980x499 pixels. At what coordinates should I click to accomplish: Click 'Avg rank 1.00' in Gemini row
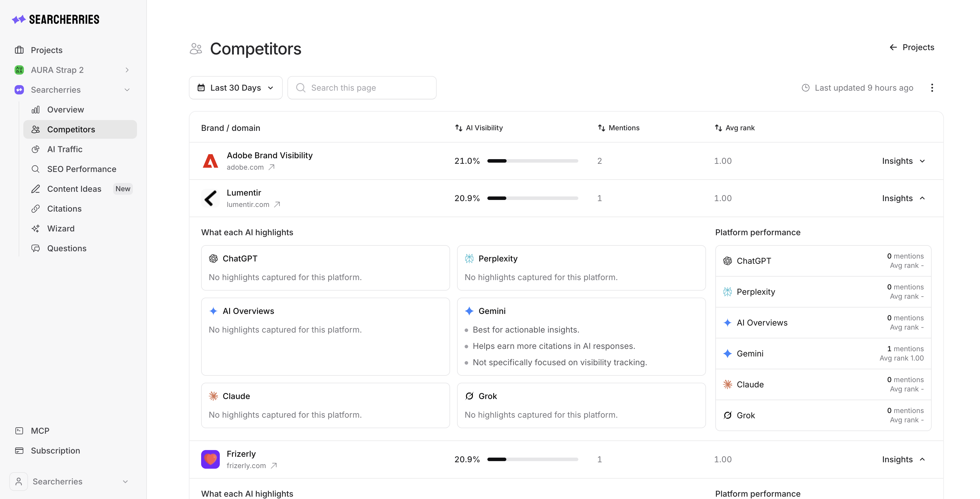tap(902, 358)
